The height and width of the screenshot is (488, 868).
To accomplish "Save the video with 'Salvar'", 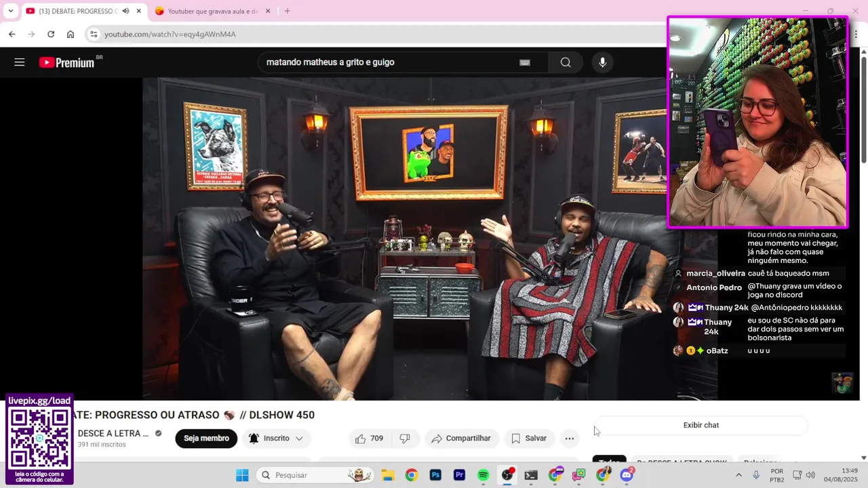I will tap(529, 439).
